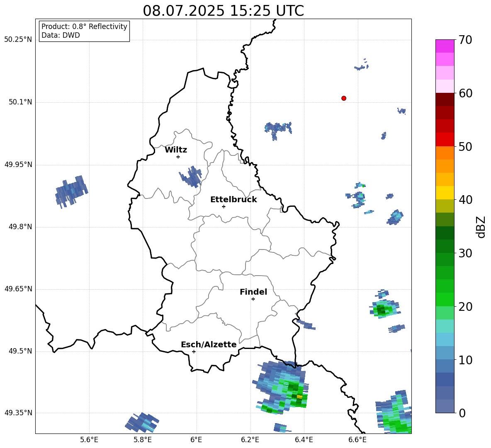
Task: Click the 30 tick on the colorbar
Action: [465, 253]
